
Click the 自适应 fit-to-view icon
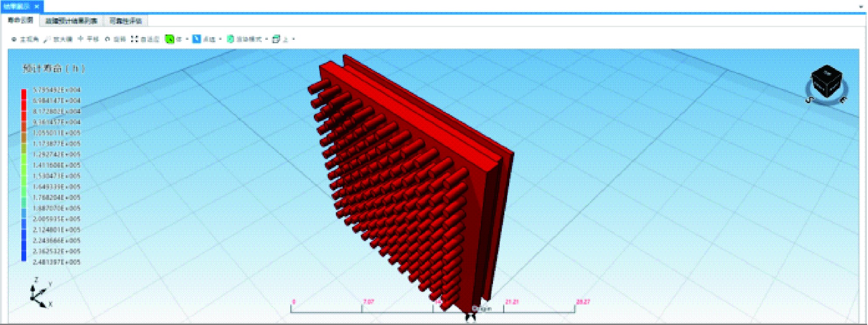[134, 39]
